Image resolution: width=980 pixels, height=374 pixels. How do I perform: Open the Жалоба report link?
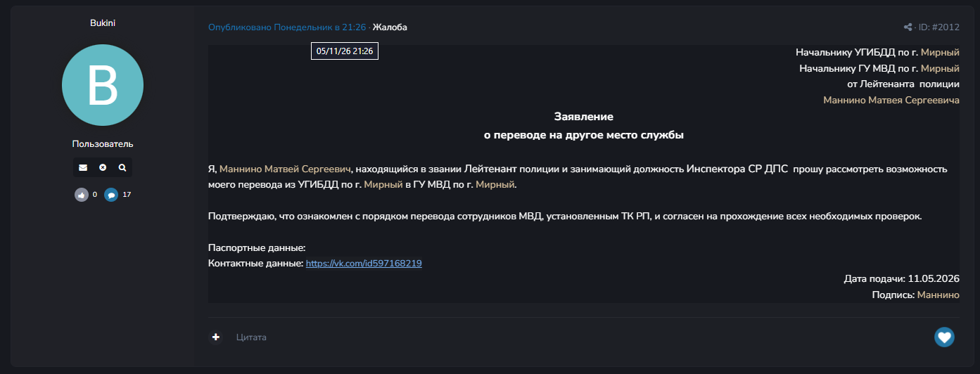pyautogui.click(x=390, y=27)
